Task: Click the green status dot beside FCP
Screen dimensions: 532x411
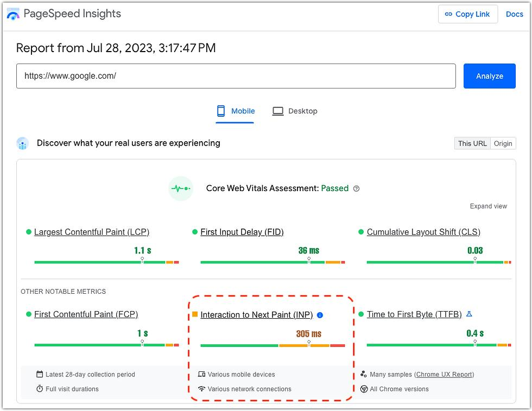Action: pos(28,314)
